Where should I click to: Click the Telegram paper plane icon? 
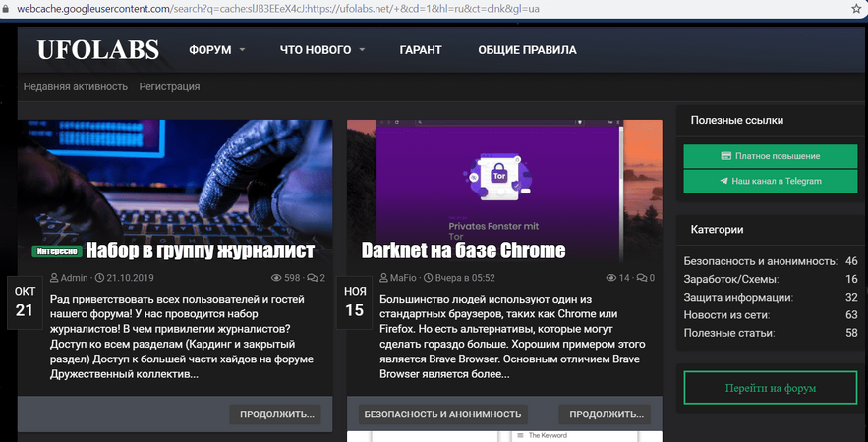pyautogui.click(x=723, y=181)
